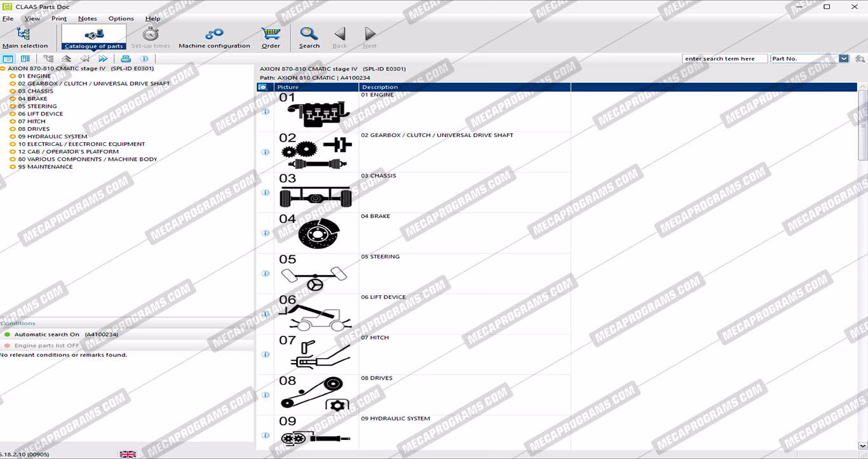Toggle the single-panel view button
The height and width of the screenshot is (459, 868).
(8, 59)
